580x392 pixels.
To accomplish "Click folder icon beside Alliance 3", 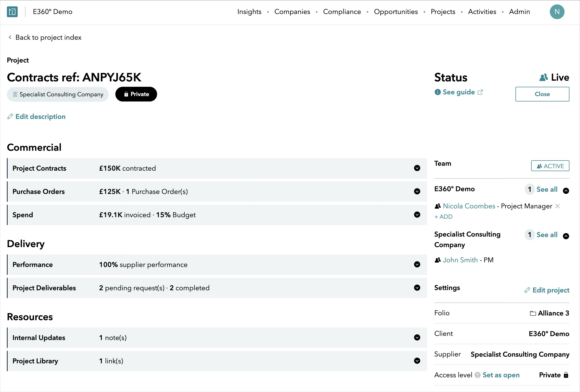I will pyautogui.click(x=533, y=313).
